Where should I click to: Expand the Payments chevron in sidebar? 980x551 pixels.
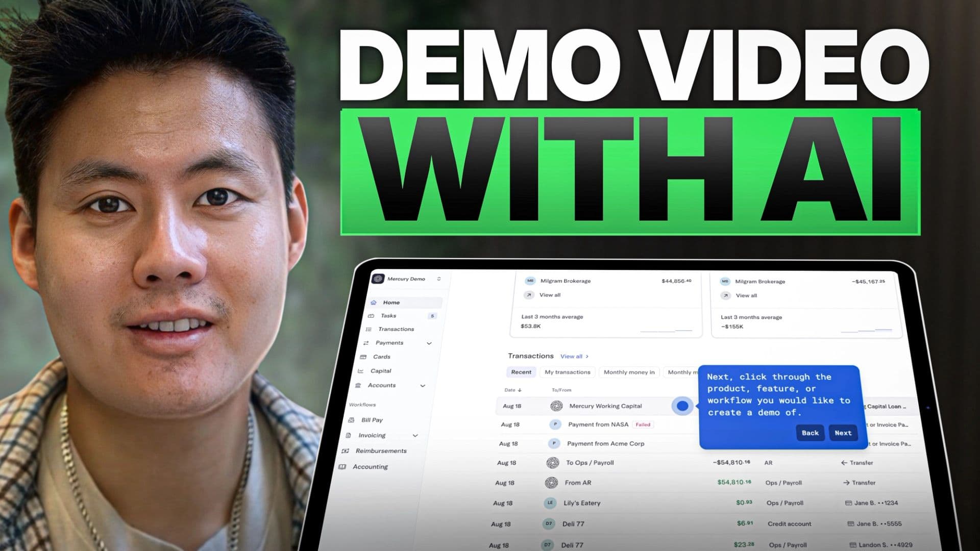click(x=429, y=343)
